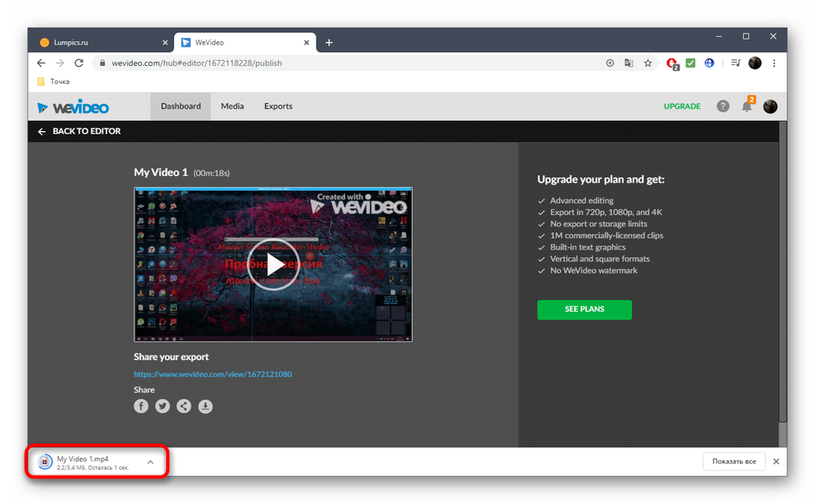This screenshot has height=504, width=815.
Task: Go back in browser history
Action: point(41,63)
